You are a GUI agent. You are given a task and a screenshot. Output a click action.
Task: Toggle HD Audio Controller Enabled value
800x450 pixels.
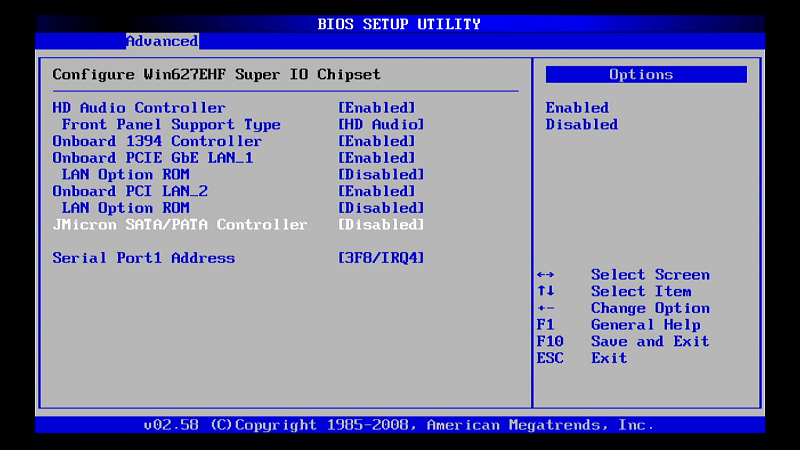coord(377,108)
